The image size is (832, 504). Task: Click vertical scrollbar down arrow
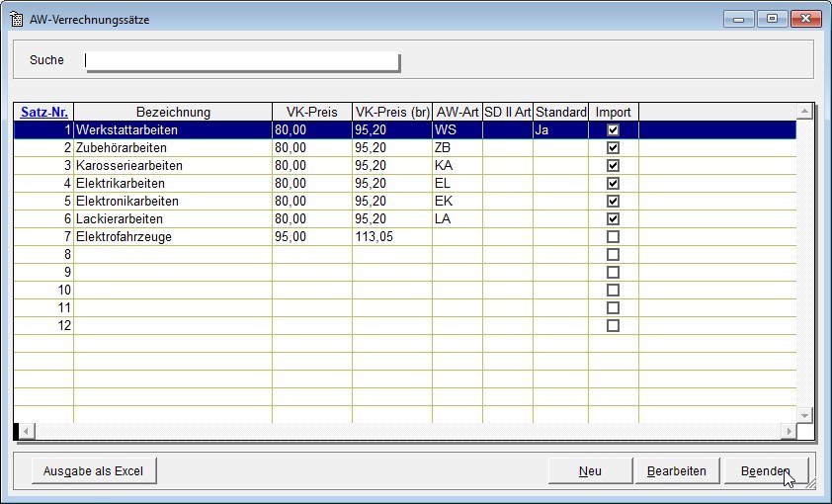(804, 415)
